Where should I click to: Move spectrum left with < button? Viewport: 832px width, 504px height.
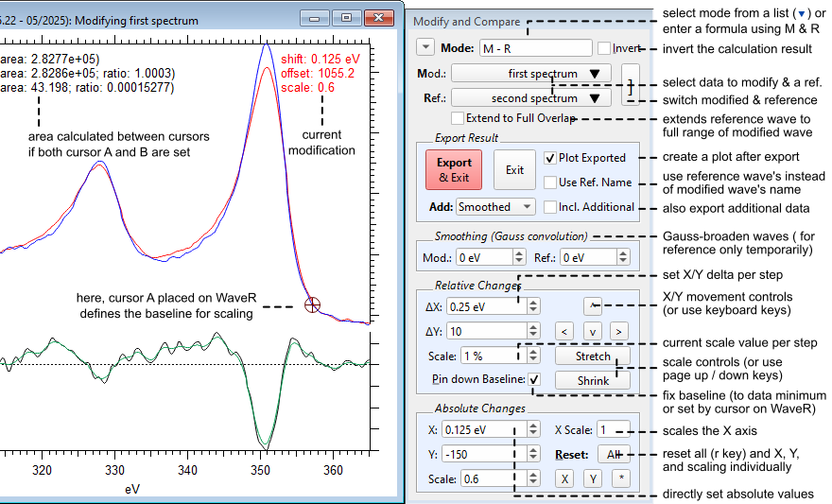(564, 332)
